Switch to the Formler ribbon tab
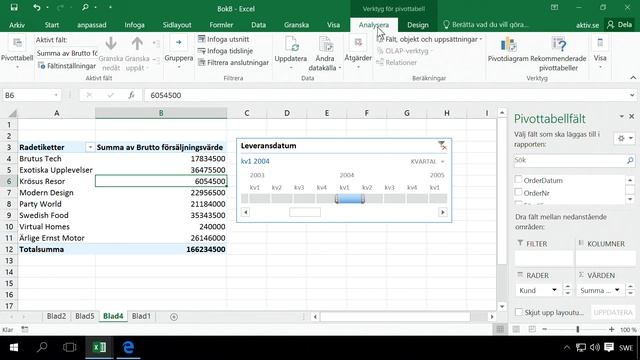This screenshot has height=360, width=640. (221, 25)
